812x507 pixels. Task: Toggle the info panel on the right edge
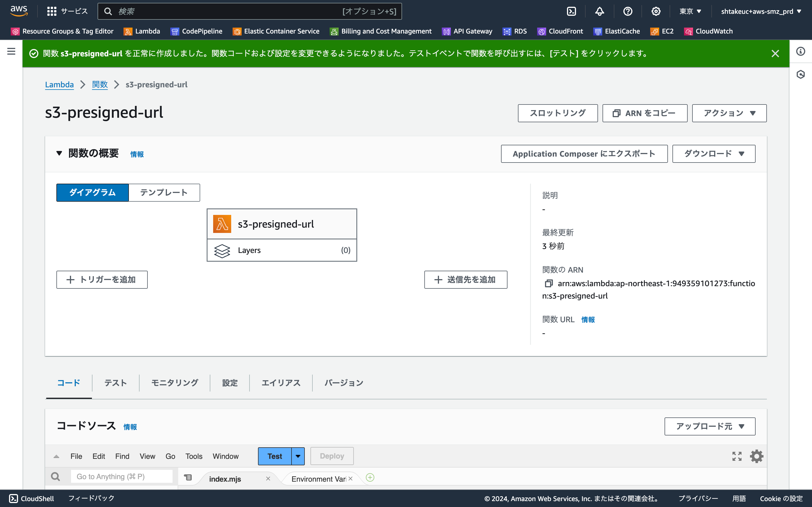(801, 51)
